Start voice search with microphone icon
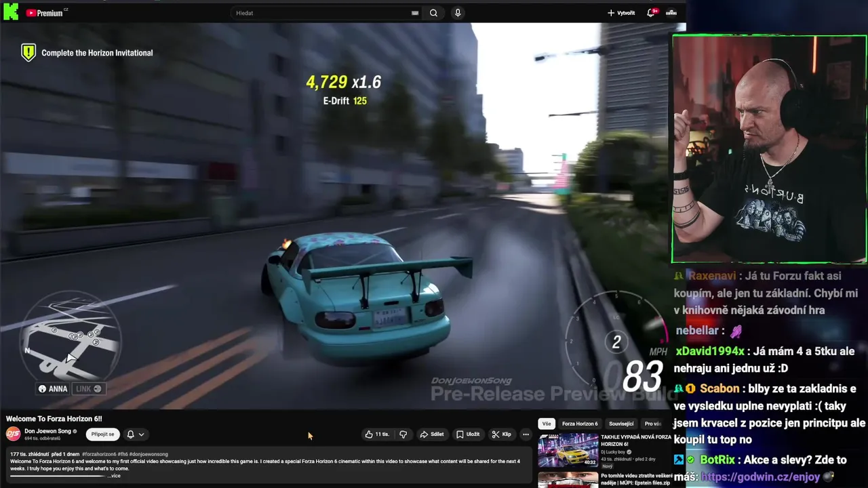The width and height of the screenshot is (868, 488). click(x=458, y=13)
